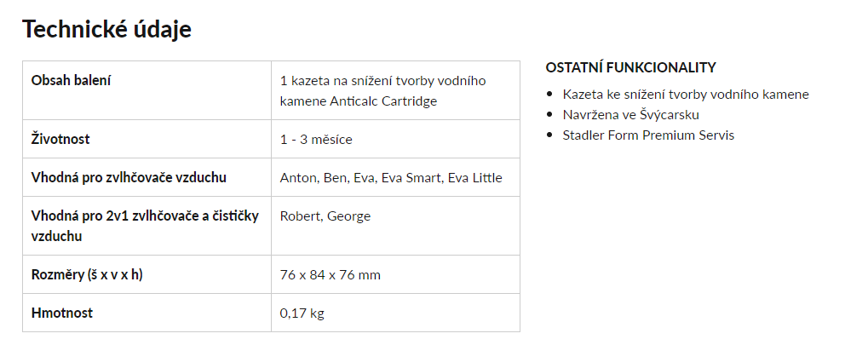Select the Kazeta ke snížení tvorby list item
This screenshot has width=868, height=345.
pos(686,95)
